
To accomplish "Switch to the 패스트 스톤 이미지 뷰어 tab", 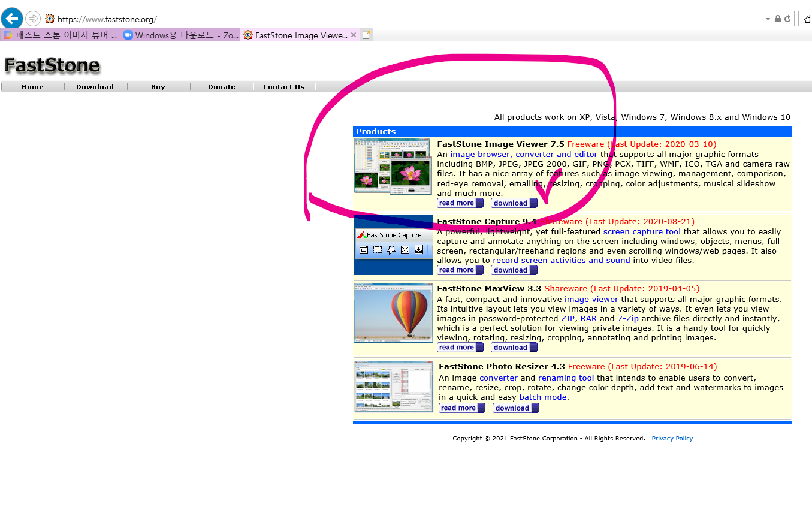I will (x=61, y=35).
